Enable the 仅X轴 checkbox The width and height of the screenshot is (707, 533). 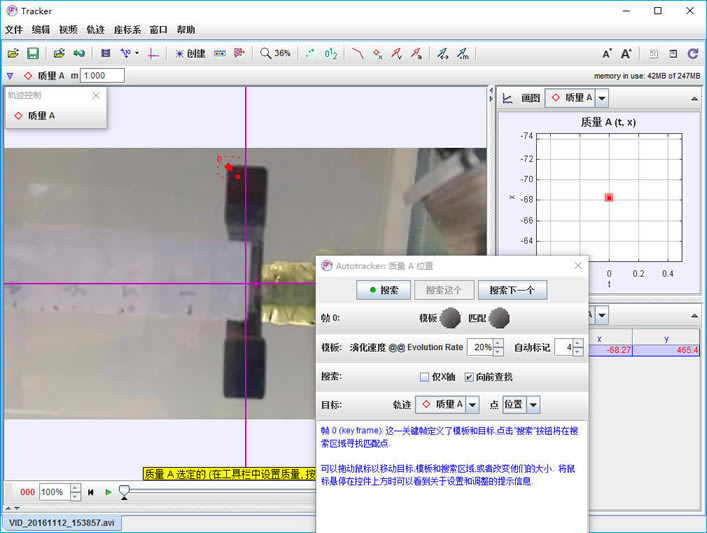tap(425, 377)
